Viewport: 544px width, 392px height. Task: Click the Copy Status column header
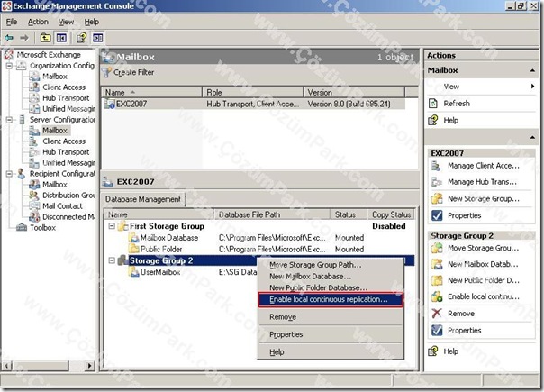tap(391, 214)
